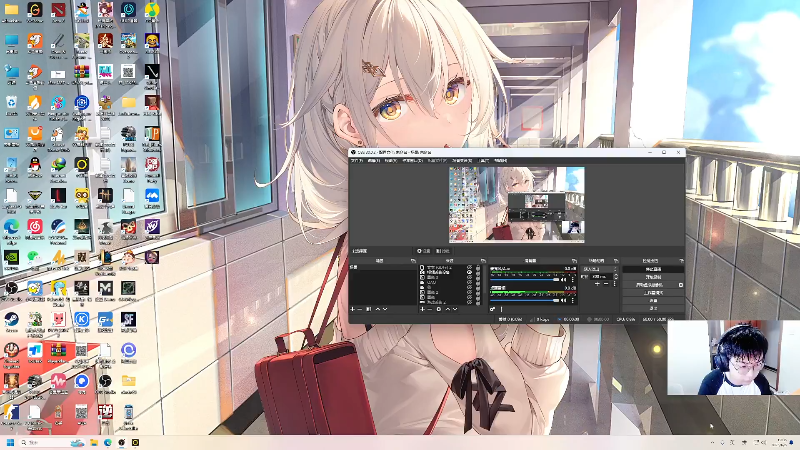Click the transition duration spinner arrows

pyautogui.click(x=616, y=277)
